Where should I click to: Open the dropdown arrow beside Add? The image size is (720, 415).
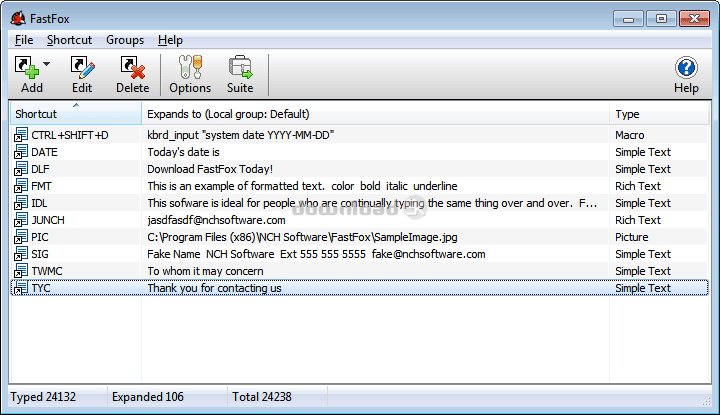47,65
